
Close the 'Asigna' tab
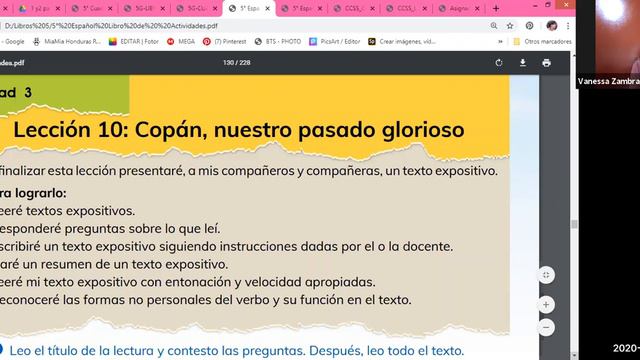click(x=477, y=8)
